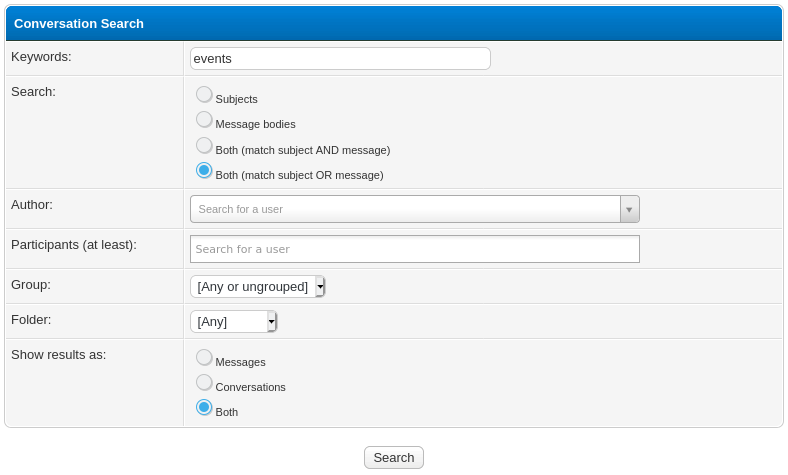Show results as Messages
Viewport: 788px width, 475px height.
[204, 358]
